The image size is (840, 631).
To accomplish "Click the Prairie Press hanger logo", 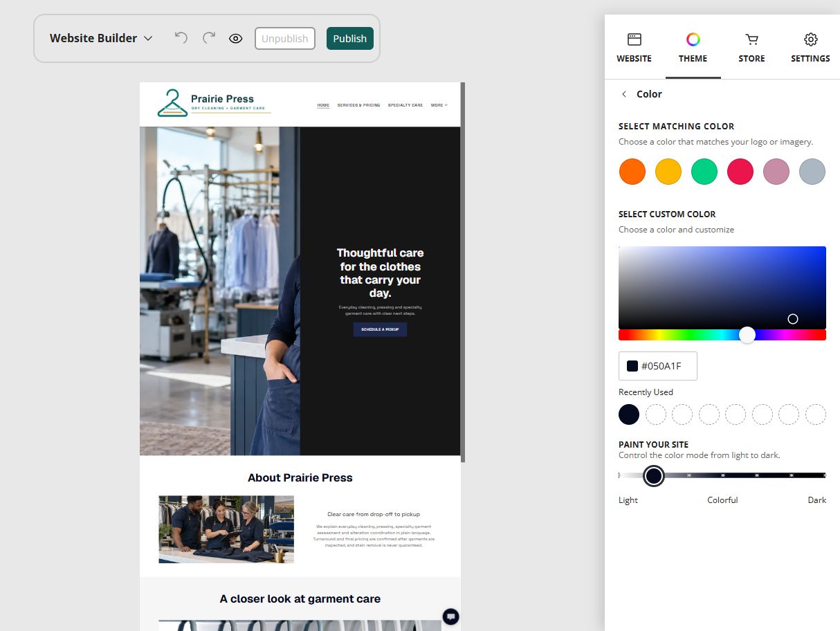I will coord(172,103).
